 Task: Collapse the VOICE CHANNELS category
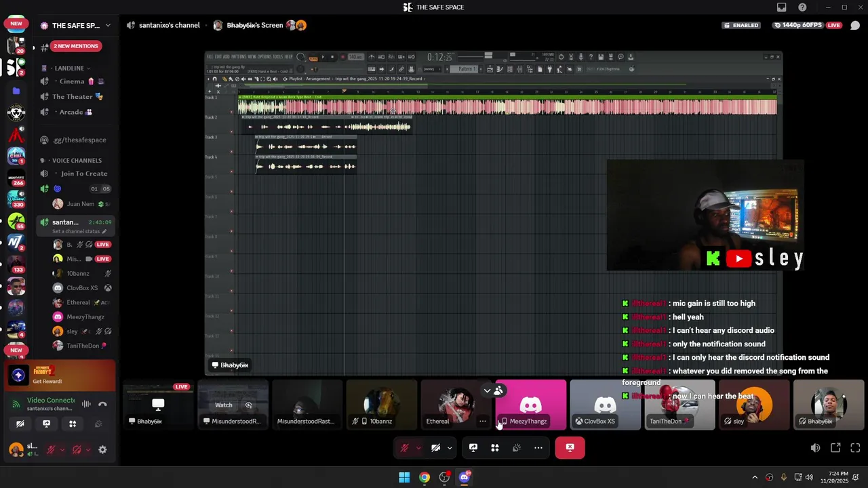[x=77, y=161]
